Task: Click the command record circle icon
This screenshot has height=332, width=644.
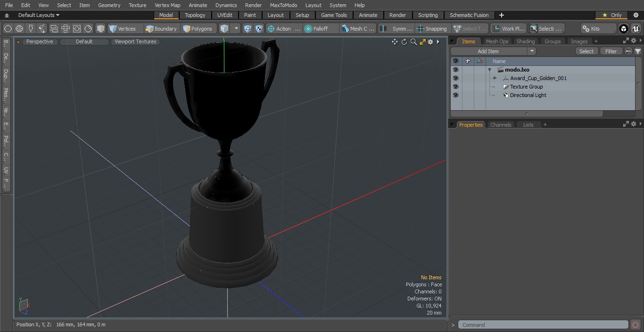Action: (635, 325)
